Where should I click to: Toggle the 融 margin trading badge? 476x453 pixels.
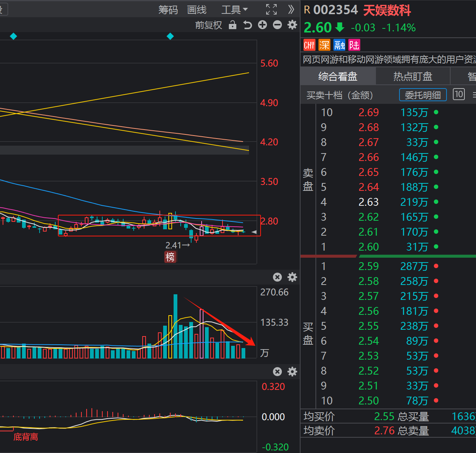click(x=339, y=45)
